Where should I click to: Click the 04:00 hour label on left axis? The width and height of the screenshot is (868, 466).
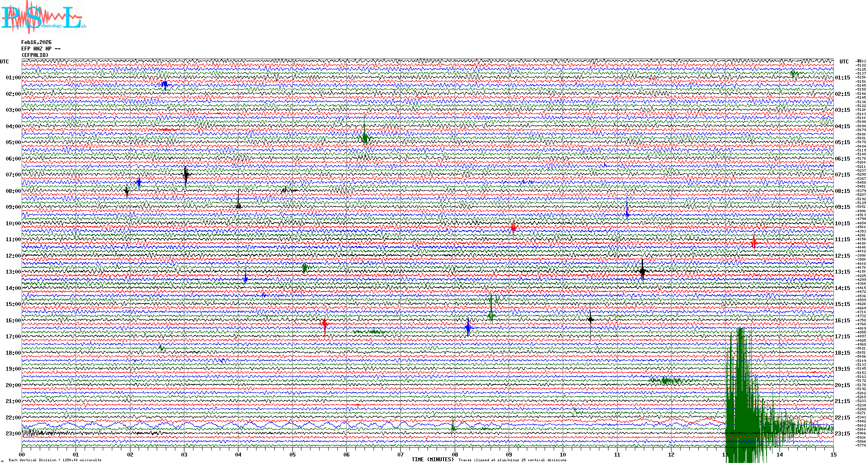[13, 126]
